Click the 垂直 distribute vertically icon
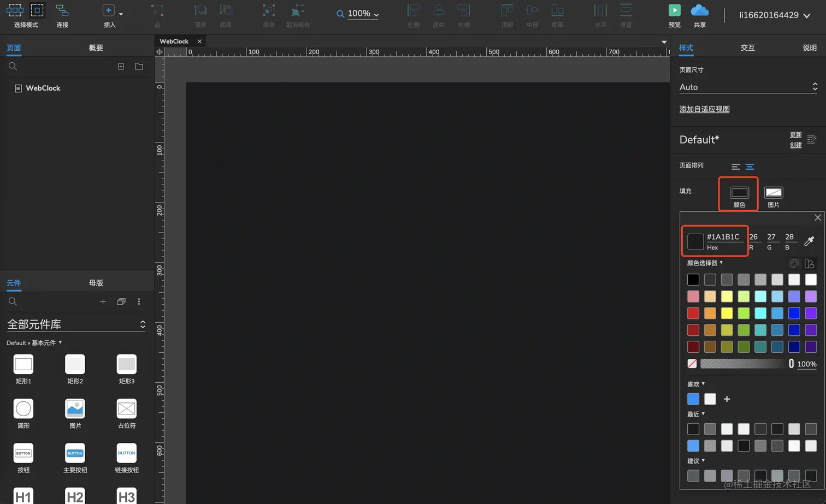Image resolution: width=826 pixels, height=504 pixels. coord(626,10)
